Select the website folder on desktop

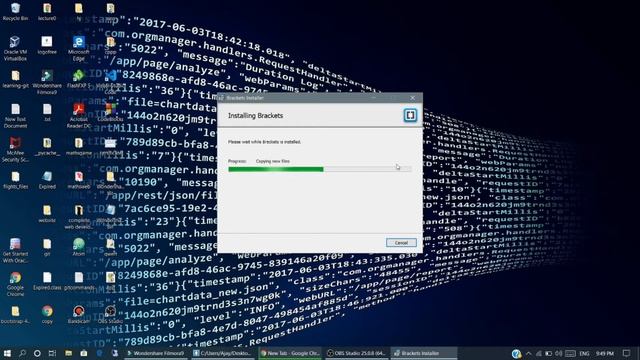(47, 213)
